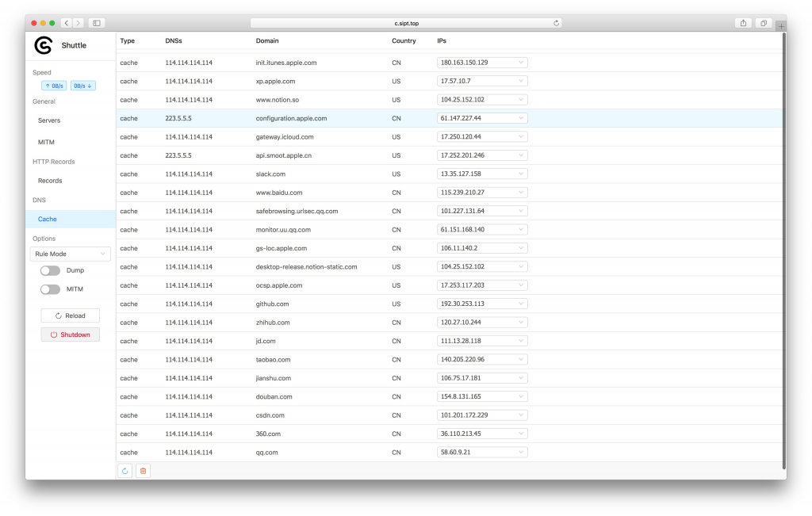Viewport: 812px width, 516px height.
Task: Click the c.sipt.top address bar field
Action: pos(406,23)
